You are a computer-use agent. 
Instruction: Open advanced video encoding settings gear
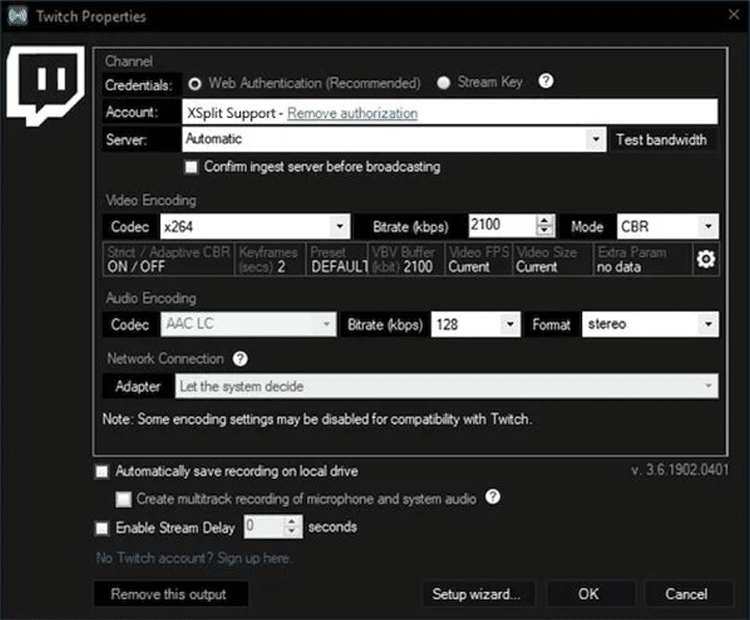pyautogui.click(x=706, y=259)
